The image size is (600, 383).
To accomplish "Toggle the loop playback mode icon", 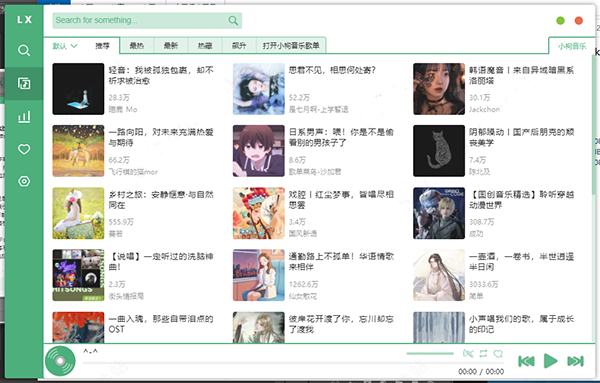I will [483, 354].
